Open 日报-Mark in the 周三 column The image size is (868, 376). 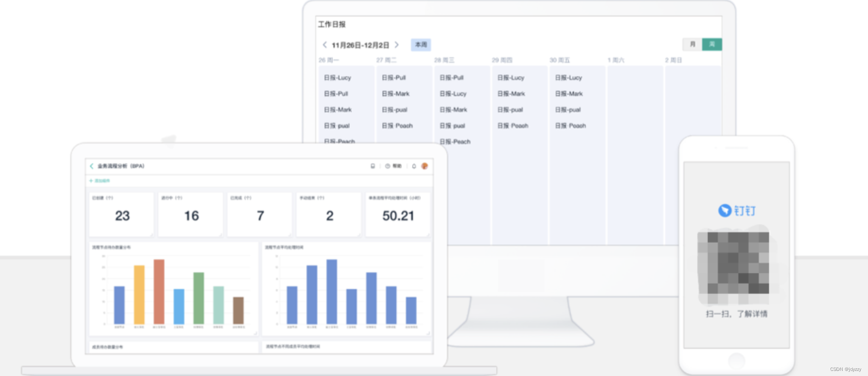454,110
